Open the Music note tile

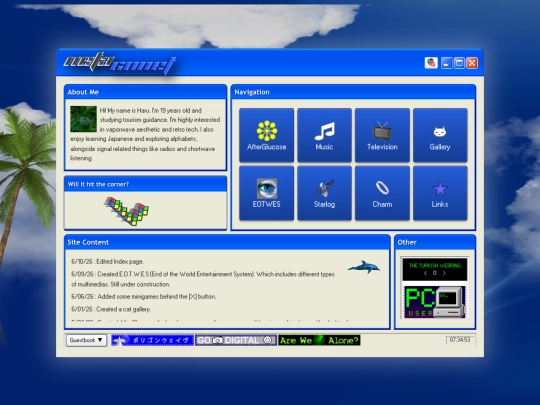point(324,135)
